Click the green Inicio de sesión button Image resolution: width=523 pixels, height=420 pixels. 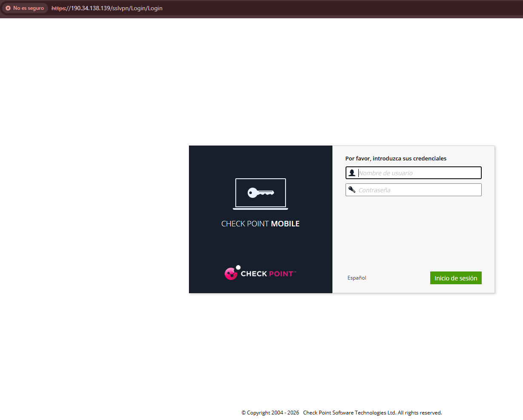(x=456, y=278)
